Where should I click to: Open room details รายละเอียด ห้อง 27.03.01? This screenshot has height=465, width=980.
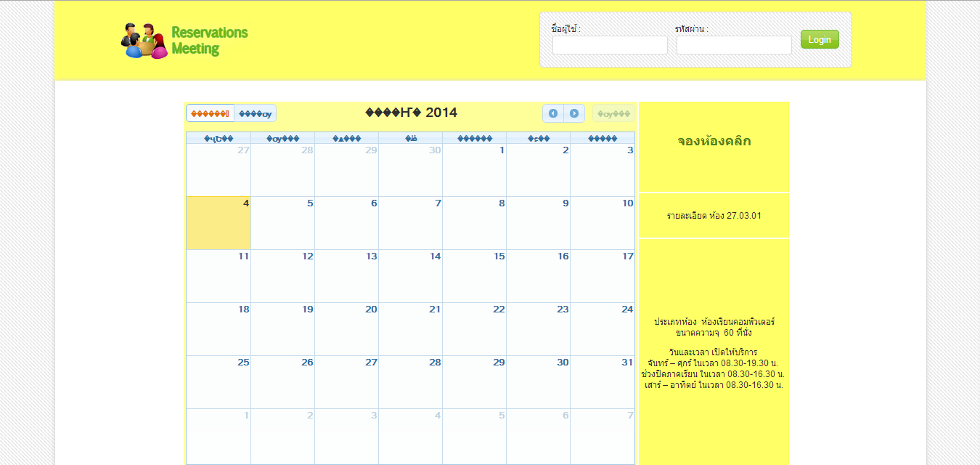(x=714, y=216)
